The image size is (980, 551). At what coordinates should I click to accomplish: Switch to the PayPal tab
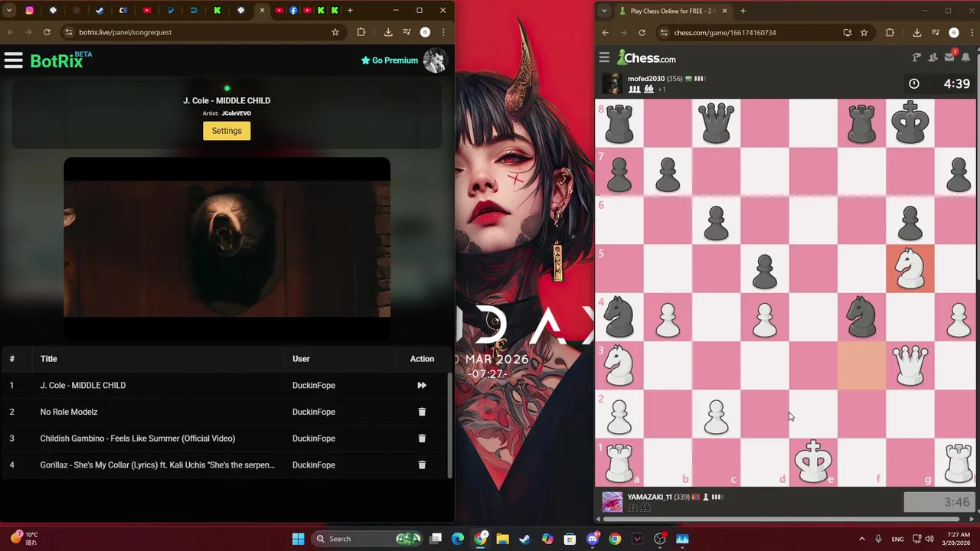[x=170, y=11]
